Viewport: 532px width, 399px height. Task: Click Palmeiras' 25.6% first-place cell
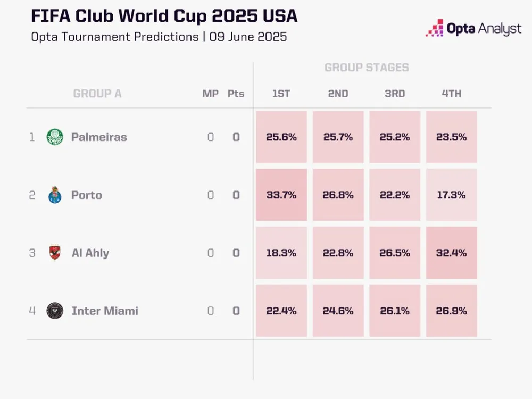coord(281,137)
